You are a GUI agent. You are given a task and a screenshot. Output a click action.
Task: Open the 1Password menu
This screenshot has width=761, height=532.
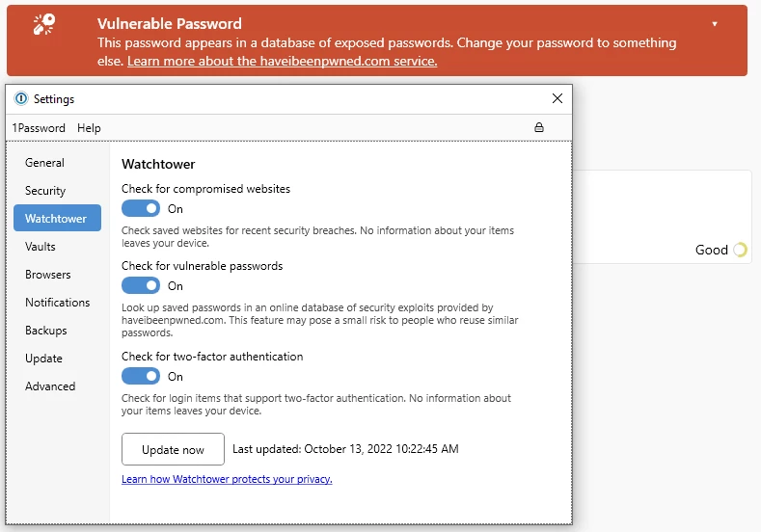(39, 128)
